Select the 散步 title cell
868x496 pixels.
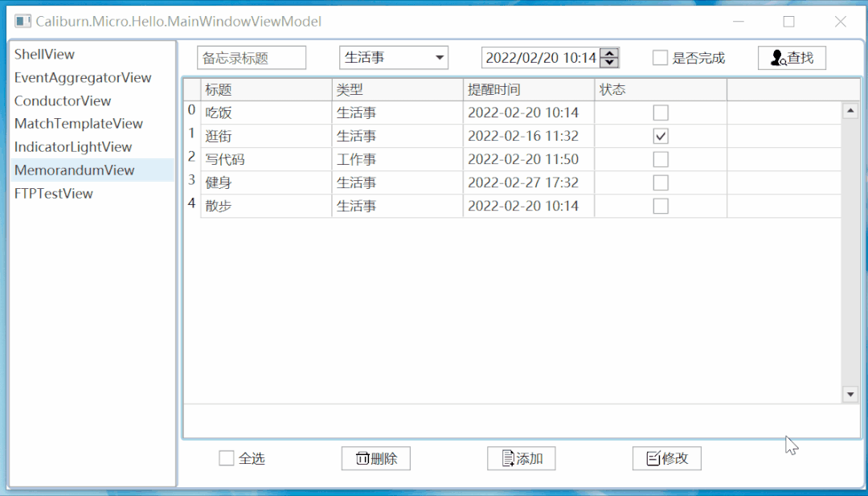(266, 206)
